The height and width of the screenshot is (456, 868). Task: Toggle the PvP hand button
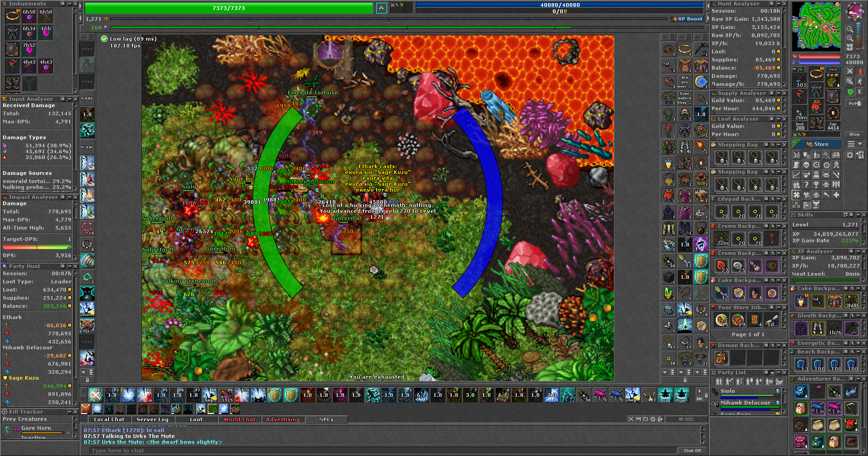point(855,103)
